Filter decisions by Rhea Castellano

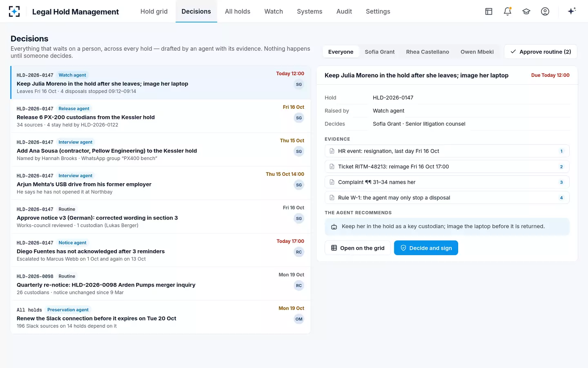428,52
